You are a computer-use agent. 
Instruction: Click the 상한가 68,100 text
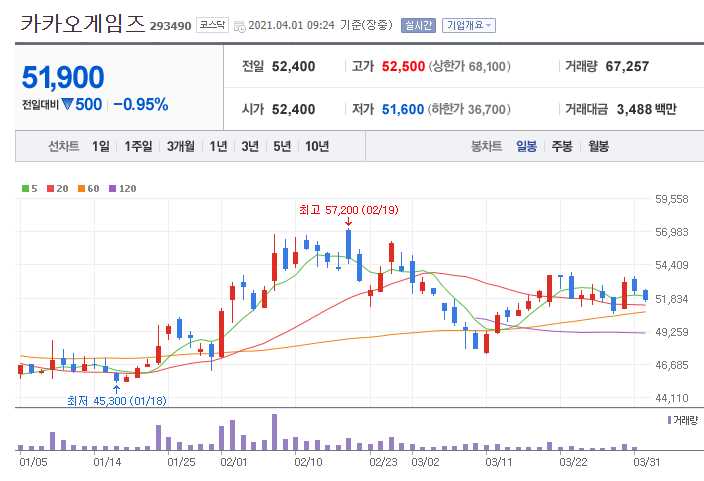[x=470, y=66]
